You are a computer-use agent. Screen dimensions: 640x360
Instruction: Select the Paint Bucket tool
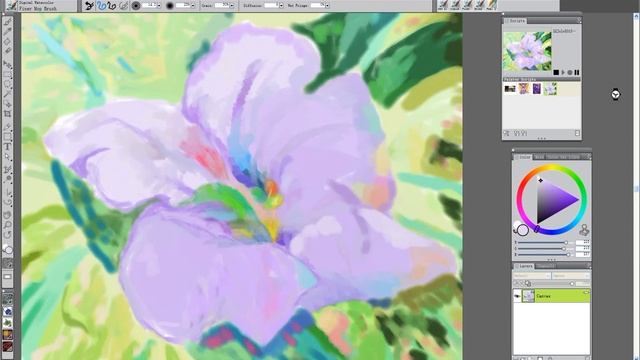coord(7,42)
